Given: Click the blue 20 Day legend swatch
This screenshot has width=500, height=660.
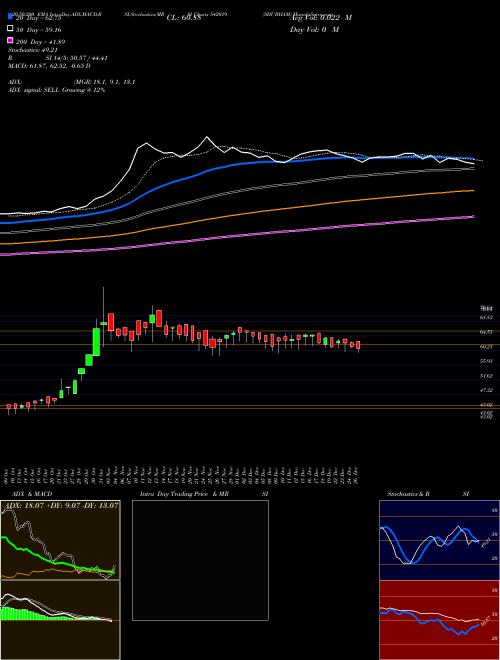Looking at the screenshot, I should tap(10, 17).
